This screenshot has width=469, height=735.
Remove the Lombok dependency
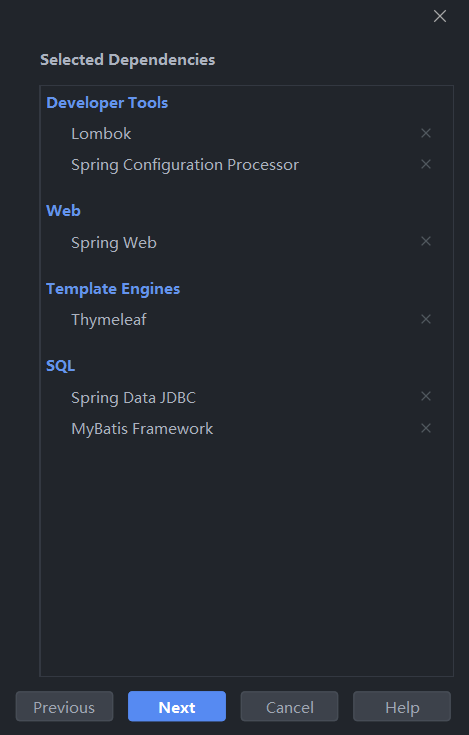[425, 133]
